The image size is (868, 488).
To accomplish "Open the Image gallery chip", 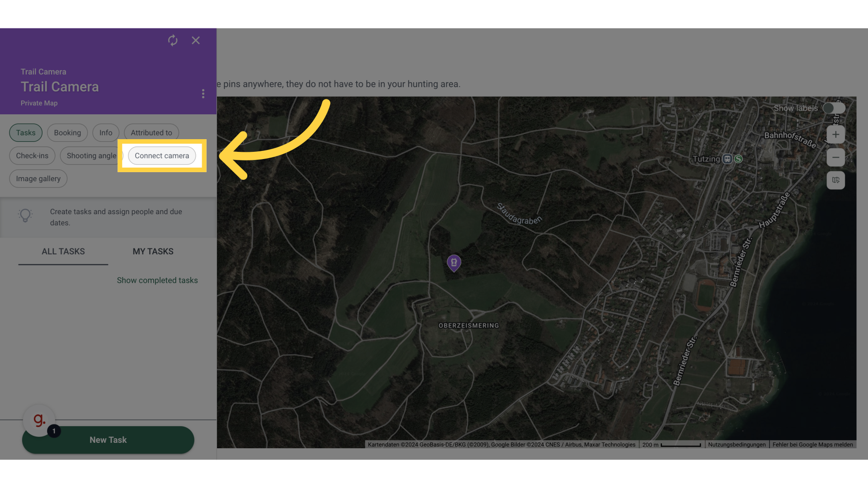I will [x=38, y=179].
